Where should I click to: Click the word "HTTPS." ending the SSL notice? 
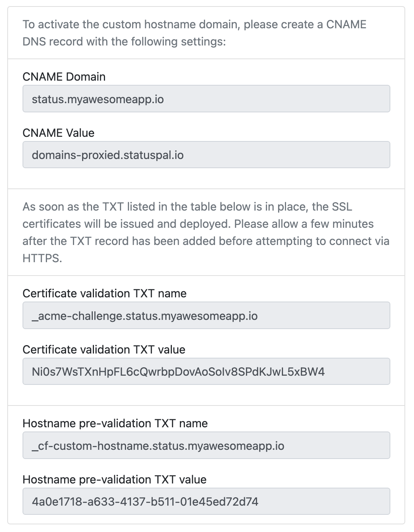pyautogui.click(x=42, y=258)
